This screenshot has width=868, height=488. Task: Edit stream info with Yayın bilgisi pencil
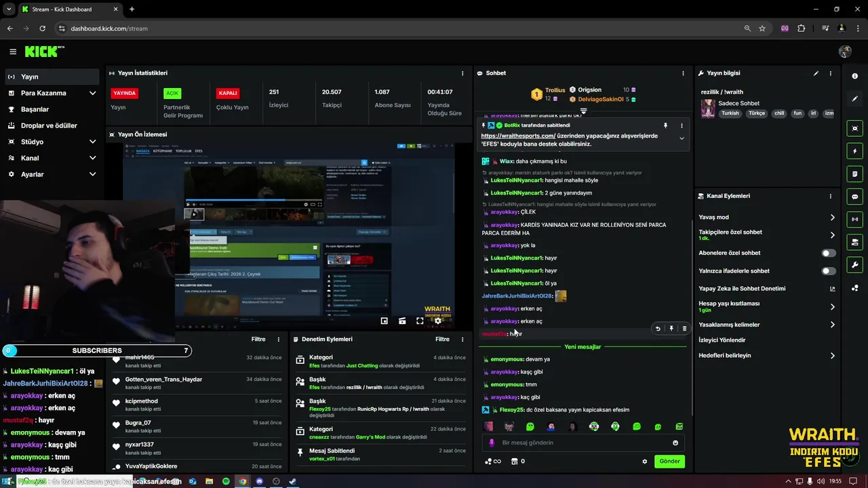[816, 73]
